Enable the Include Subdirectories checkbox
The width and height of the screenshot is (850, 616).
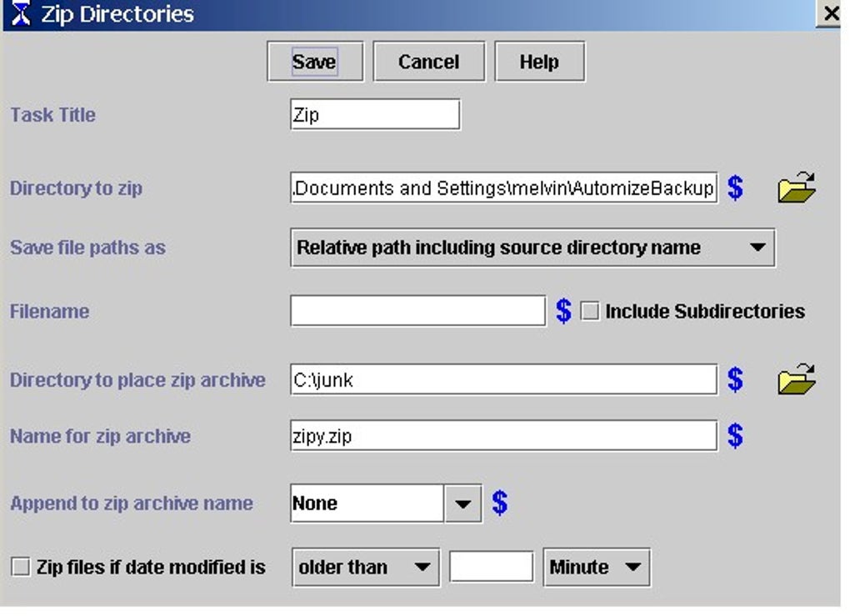tap(590, 312)
